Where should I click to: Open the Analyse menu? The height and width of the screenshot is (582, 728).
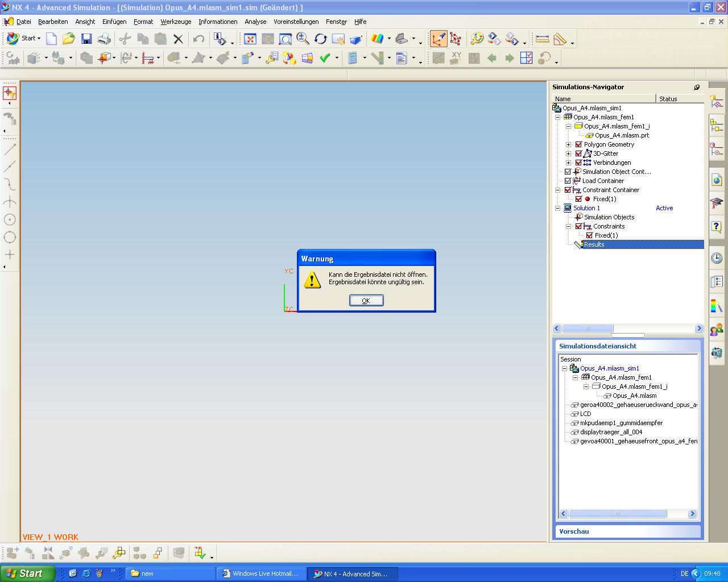255,22
